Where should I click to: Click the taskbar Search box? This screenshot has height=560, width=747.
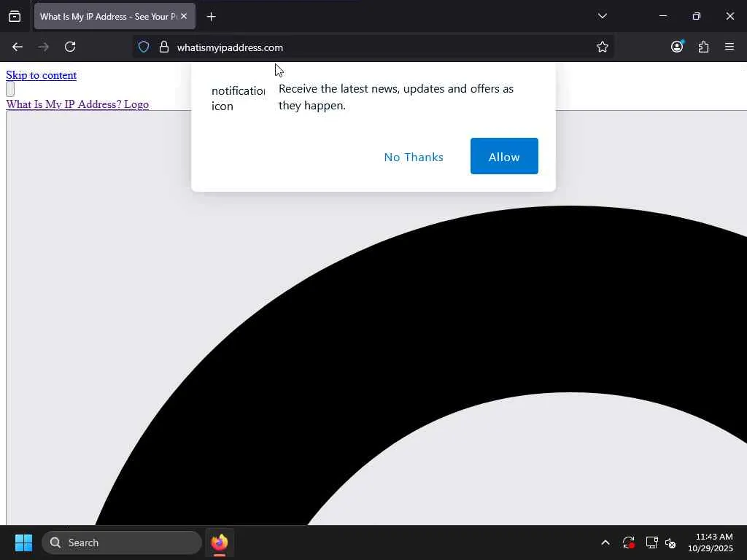122,542
